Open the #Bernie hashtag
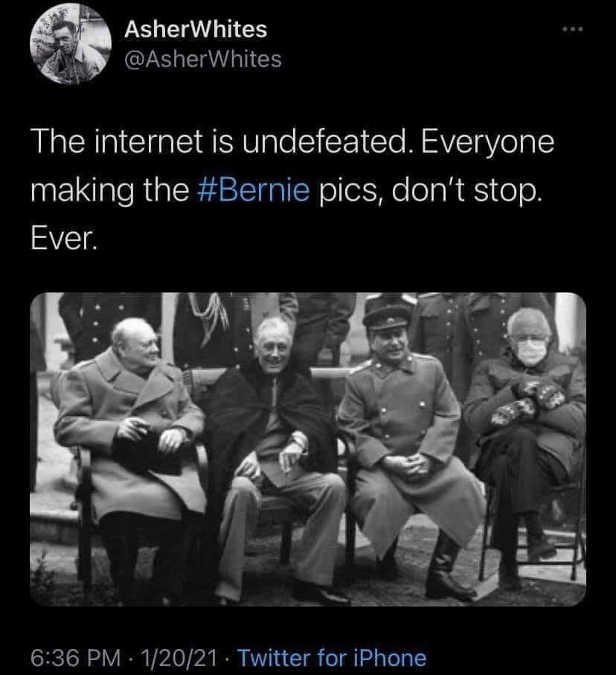This screenshot has height=675, width=616. 254,190
